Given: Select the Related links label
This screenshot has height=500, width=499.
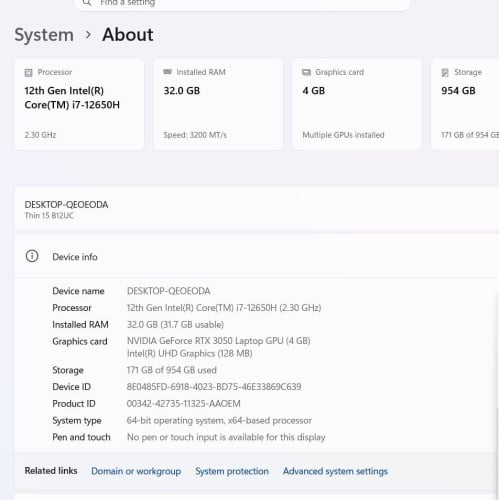Looking at the screenshot, I should tap(51, 471).
